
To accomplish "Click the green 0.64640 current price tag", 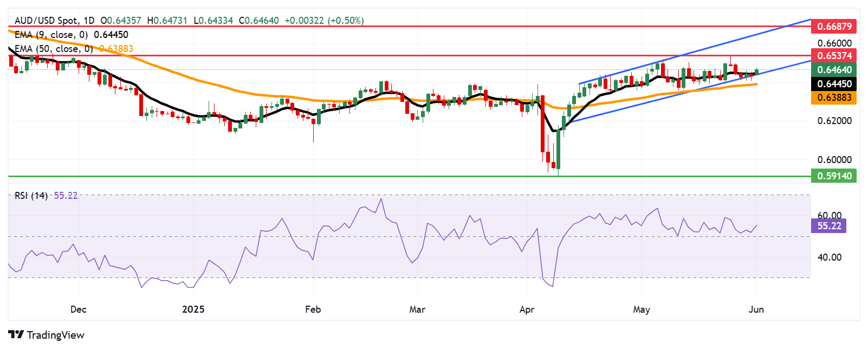I will click(x=834, y=69).
